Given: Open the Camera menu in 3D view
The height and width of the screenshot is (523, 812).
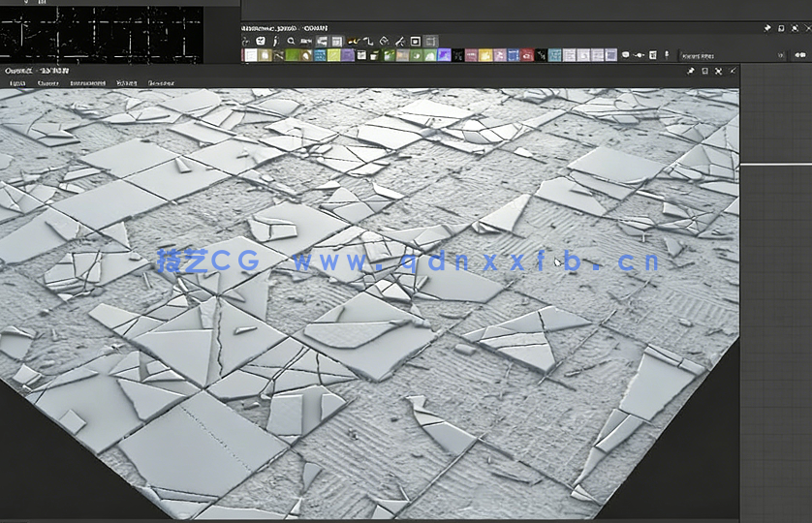Looking at the screenshot, I should coord(48,83).
